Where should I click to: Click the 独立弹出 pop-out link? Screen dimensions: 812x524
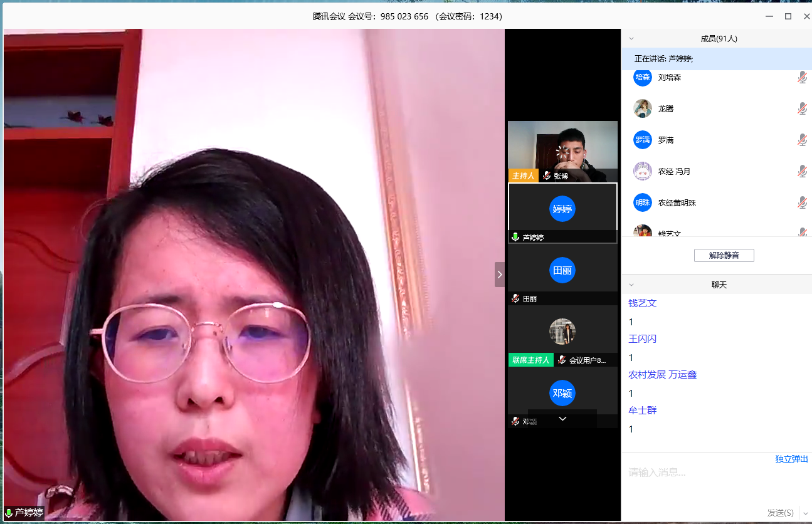(x=791, y=459)
